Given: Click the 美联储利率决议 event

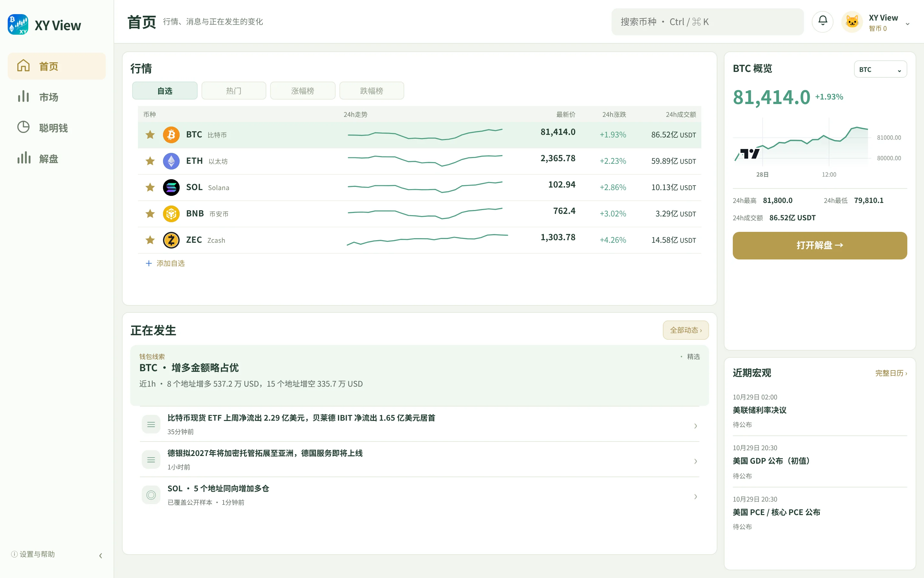Looking at the screenshot, I should [x=819, y=411].
